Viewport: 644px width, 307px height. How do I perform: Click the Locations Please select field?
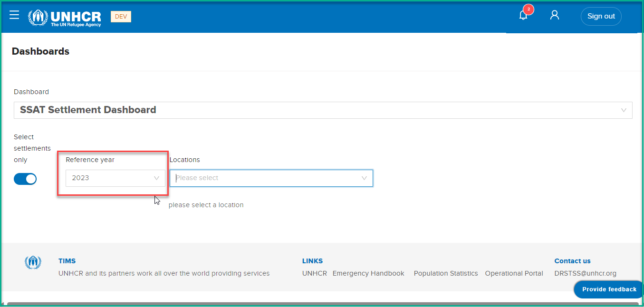click(x=271, y=178)
